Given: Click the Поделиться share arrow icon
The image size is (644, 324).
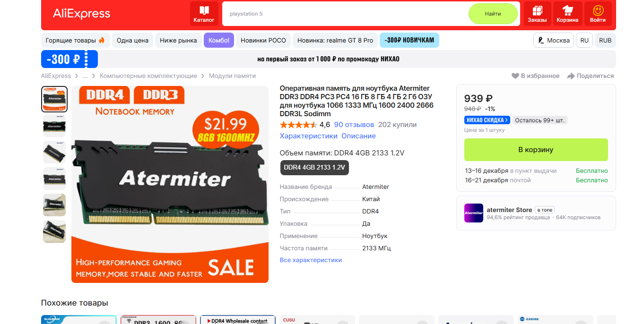Looking at the screenshot, I should click(x=571, y=76).
